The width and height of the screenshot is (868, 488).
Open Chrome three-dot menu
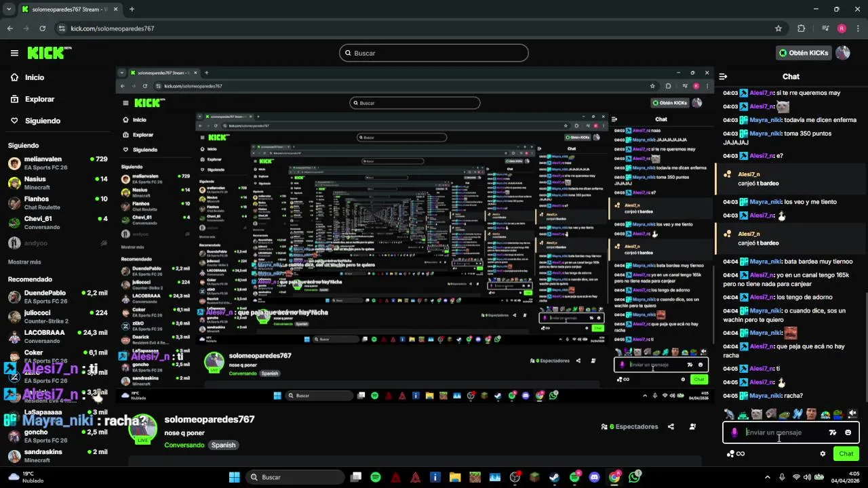(x=857, y=28)
